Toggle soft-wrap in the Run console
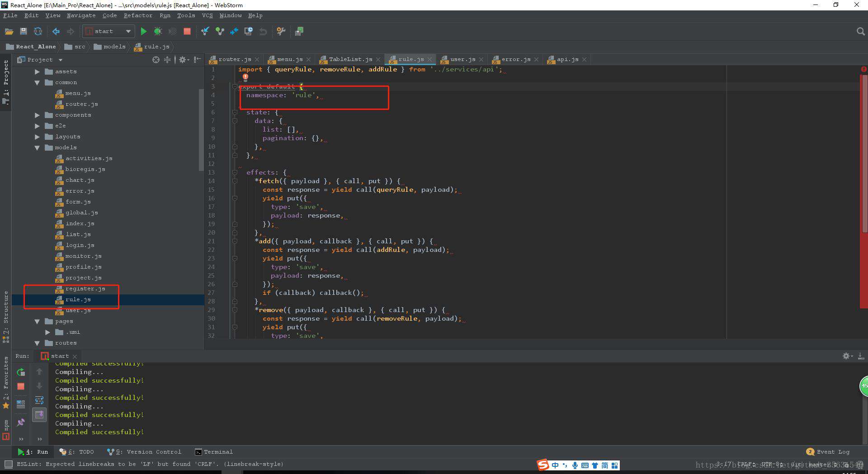This screenshot has height=474, width=868. point(39,400)
